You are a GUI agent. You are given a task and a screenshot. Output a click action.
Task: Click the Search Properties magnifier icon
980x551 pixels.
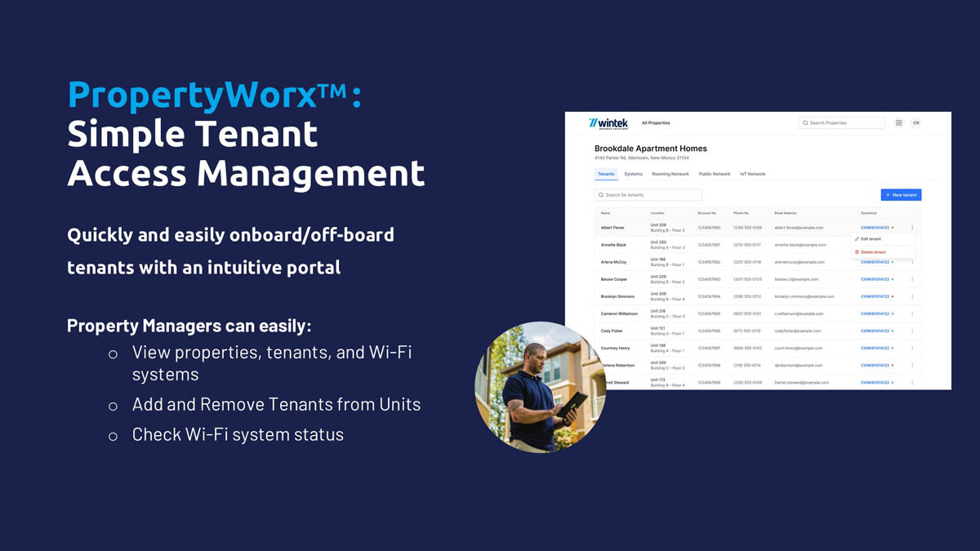(x=805, y=123)
